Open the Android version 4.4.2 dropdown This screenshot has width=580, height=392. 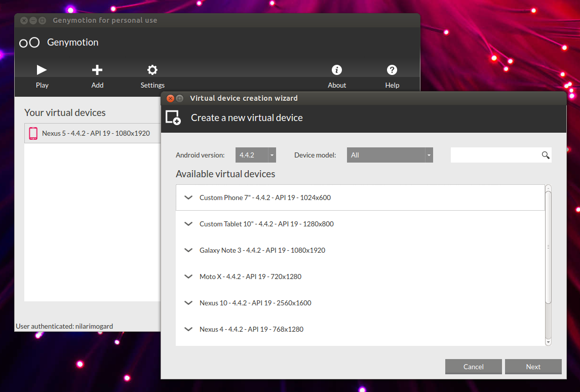click(x=256, y=155)
